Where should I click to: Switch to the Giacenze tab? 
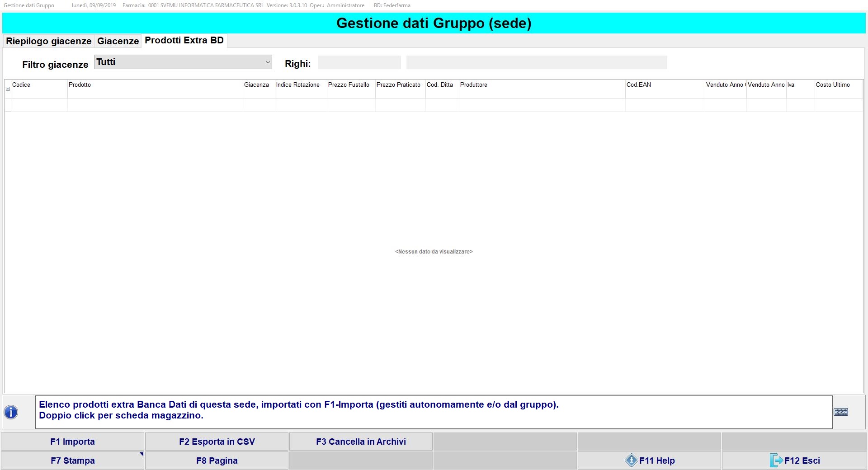(x=118, y=41)
